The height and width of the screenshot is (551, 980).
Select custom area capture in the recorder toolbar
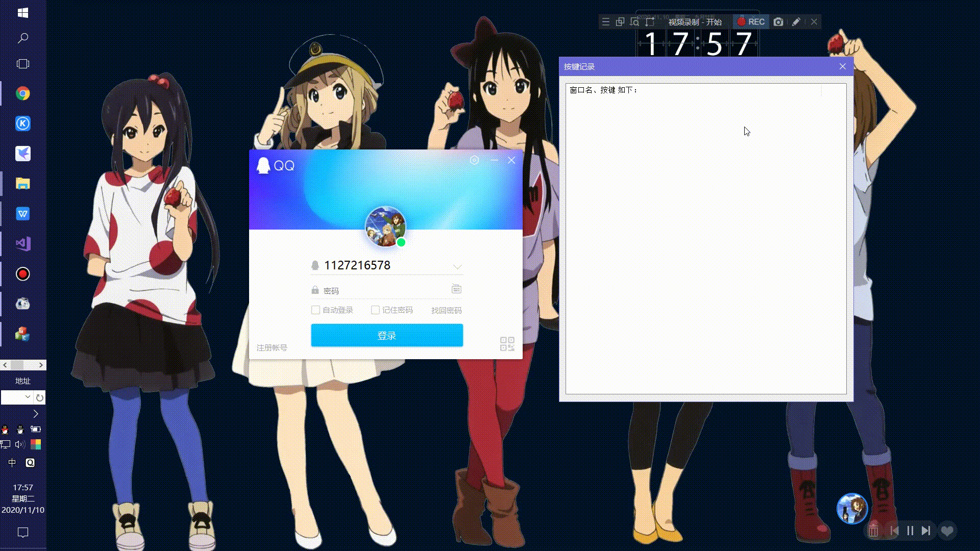tap(650, 22)
